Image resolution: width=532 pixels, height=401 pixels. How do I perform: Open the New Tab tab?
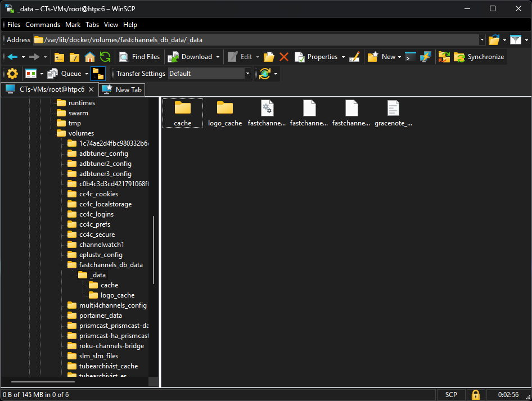click(x=122, y=90)
